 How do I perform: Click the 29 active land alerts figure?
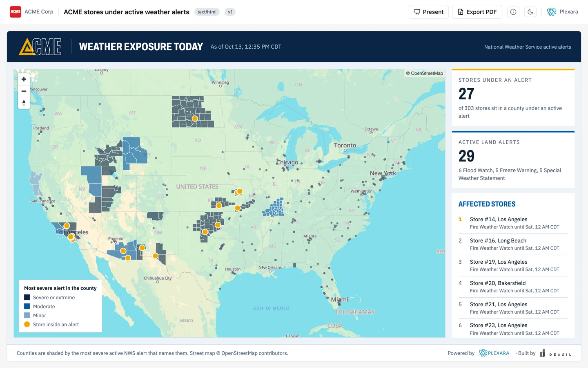coord(466,156)
